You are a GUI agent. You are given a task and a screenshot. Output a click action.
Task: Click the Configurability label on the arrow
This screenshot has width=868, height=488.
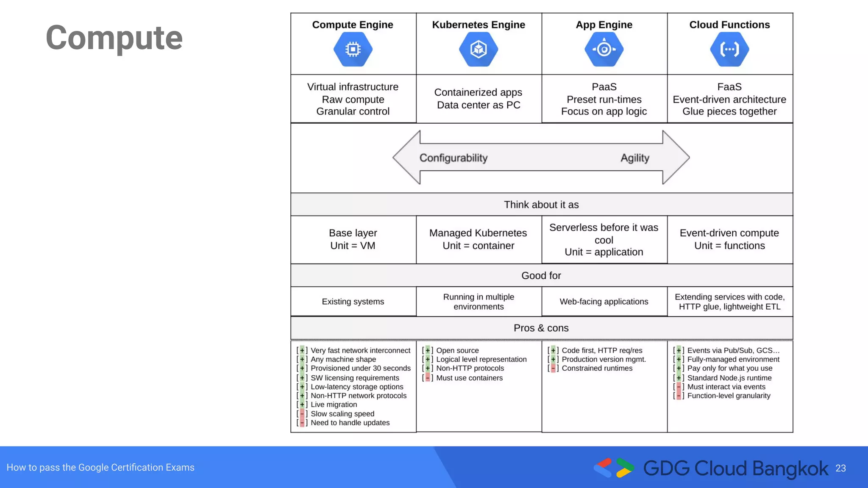(453, 158)
